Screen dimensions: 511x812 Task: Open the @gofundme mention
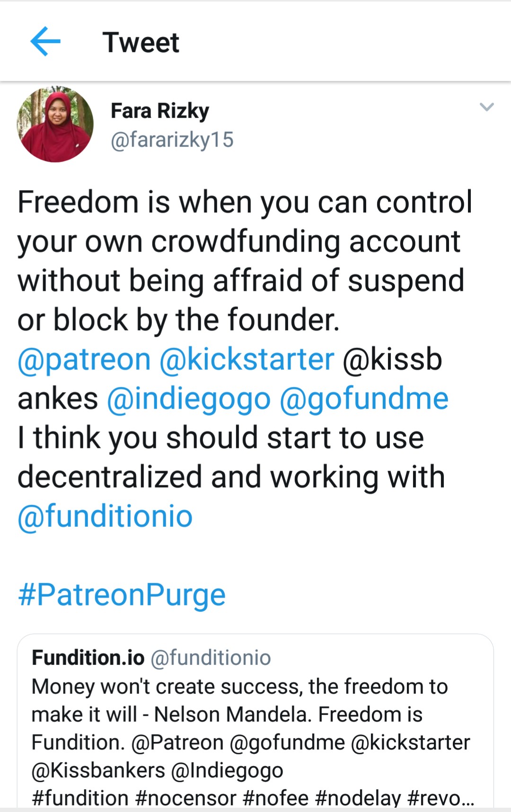pos(364,399)
